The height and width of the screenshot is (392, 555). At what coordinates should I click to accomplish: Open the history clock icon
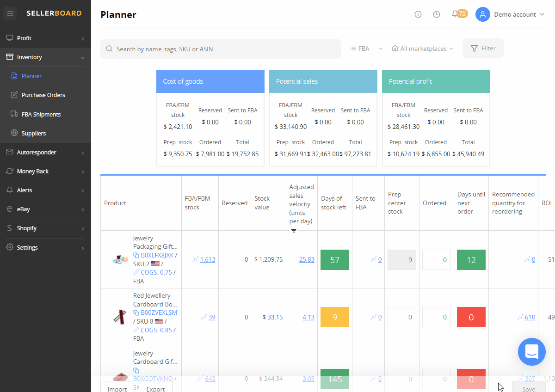pyautogui.click(x=437, y=14)
